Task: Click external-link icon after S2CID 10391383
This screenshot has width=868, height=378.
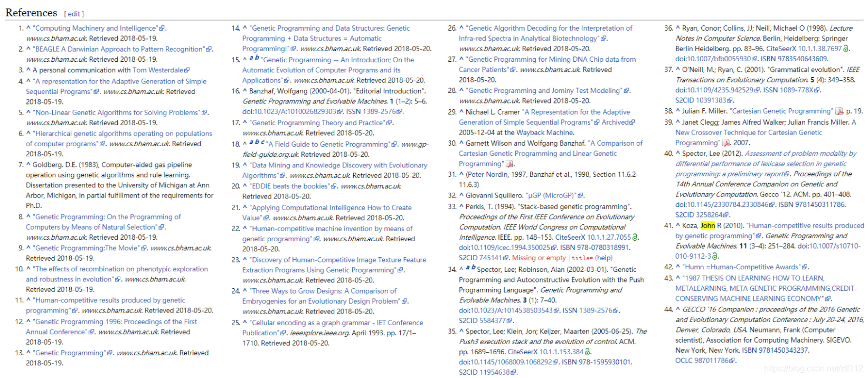Action: point(731,100)
